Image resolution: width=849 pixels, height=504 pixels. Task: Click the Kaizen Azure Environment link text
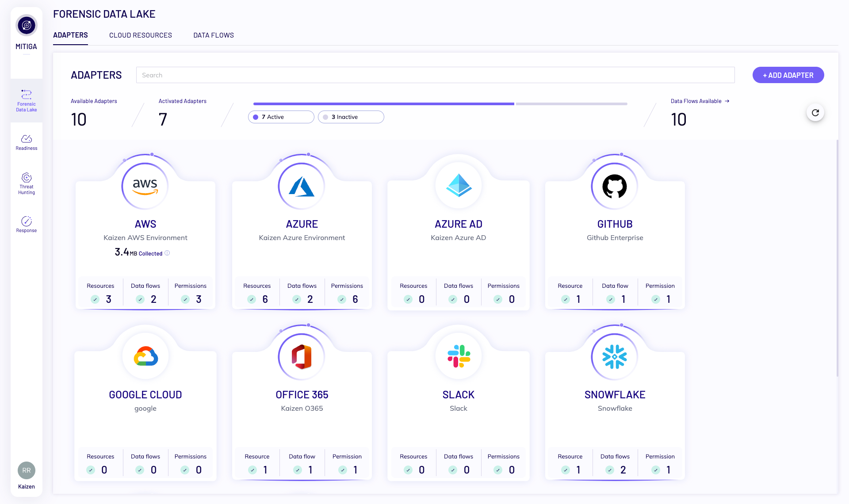pyautogui.click(x=302, y=237)
